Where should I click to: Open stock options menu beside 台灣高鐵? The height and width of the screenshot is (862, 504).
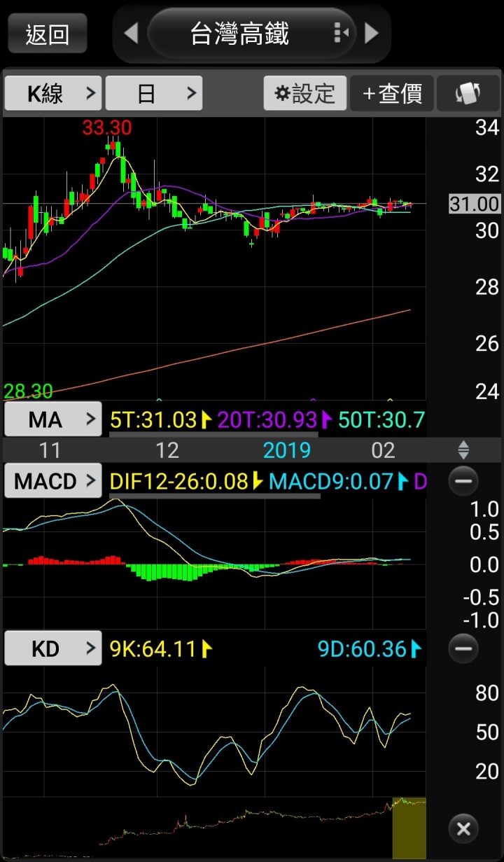341,33
